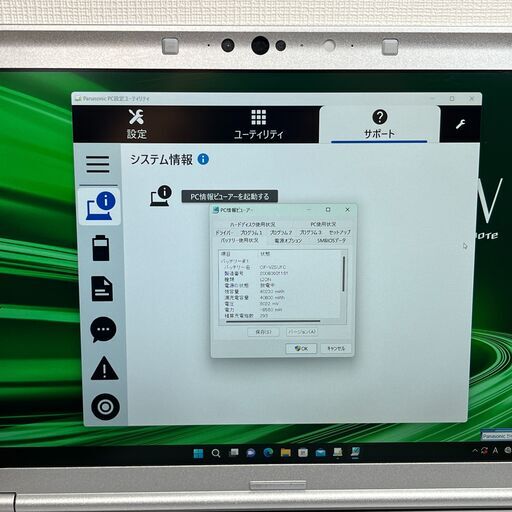The height and width of the screenshot is (512, 512).
Task: Open the warning triangle sidebar icon
Action: pos(104,368)
